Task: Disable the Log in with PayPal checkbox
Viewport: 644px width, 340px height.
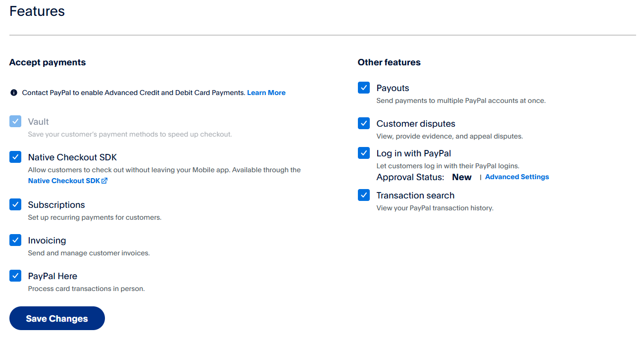Action: coord(364,153)
